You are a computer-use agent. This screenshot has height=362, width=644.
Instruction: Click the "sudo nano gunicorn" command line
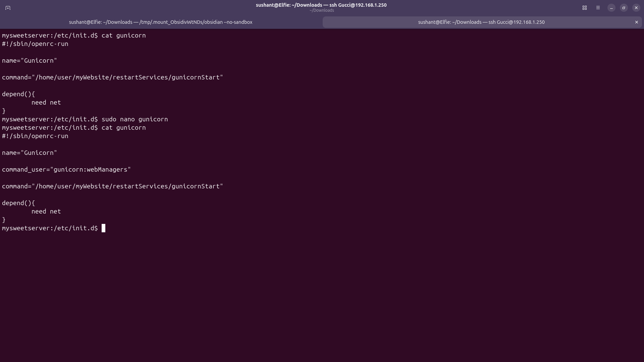pos(135,119)
